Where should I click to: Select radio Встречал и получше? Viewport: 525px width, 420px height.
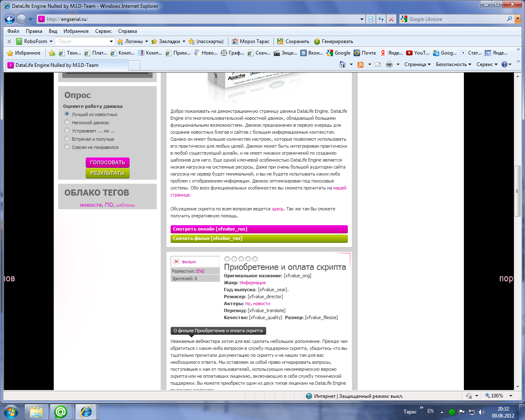point(67,139)
